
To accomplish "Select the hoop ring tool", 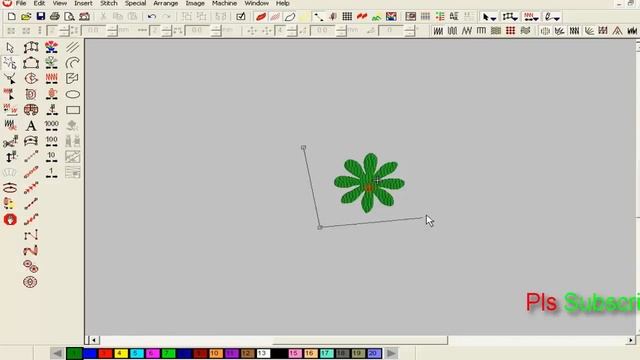I will pos(10,188).
